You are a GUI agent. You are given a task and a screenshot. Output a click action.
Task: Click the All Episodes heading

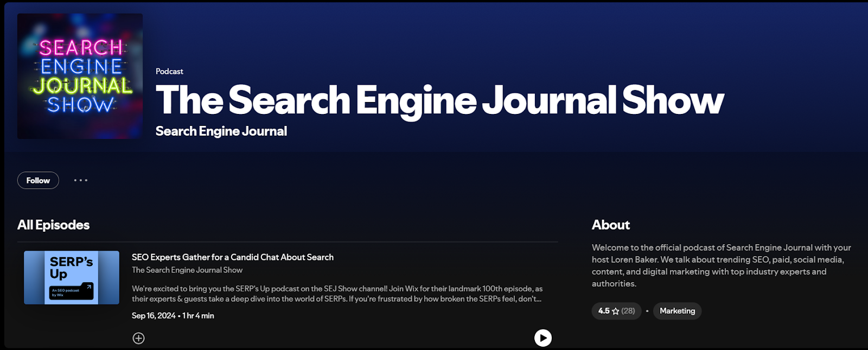53,225
